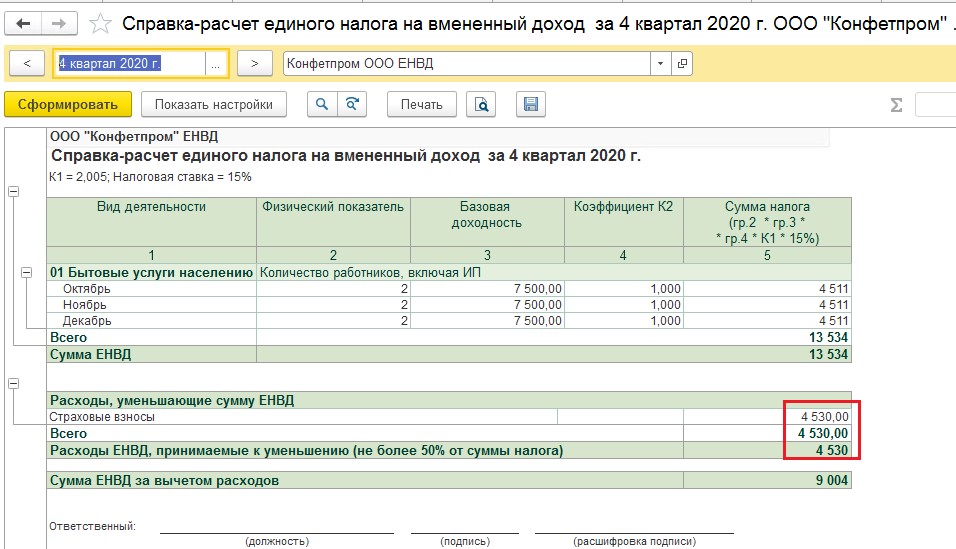Click the 'Страховые взносы' row label

102,417
